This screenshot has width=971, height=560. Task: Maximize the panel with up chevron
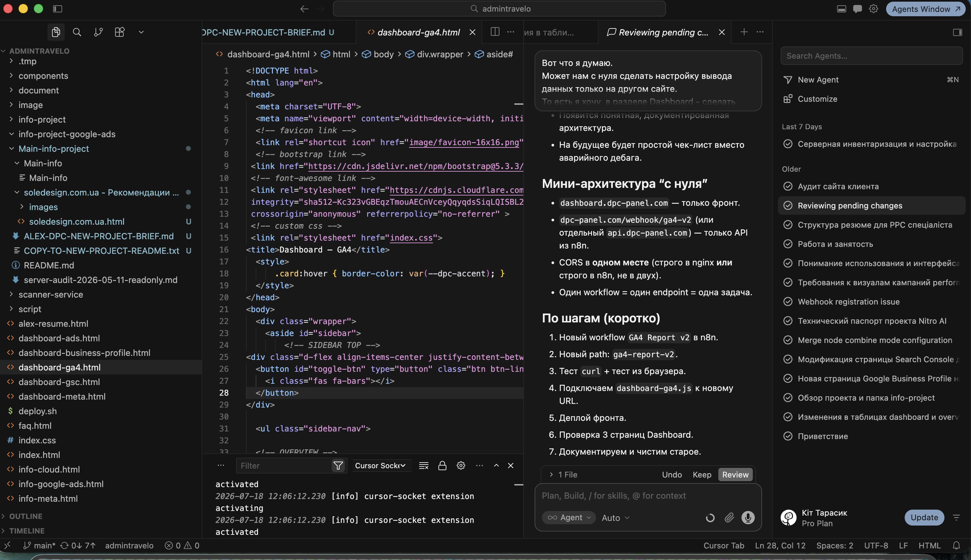tap(496, 466)
